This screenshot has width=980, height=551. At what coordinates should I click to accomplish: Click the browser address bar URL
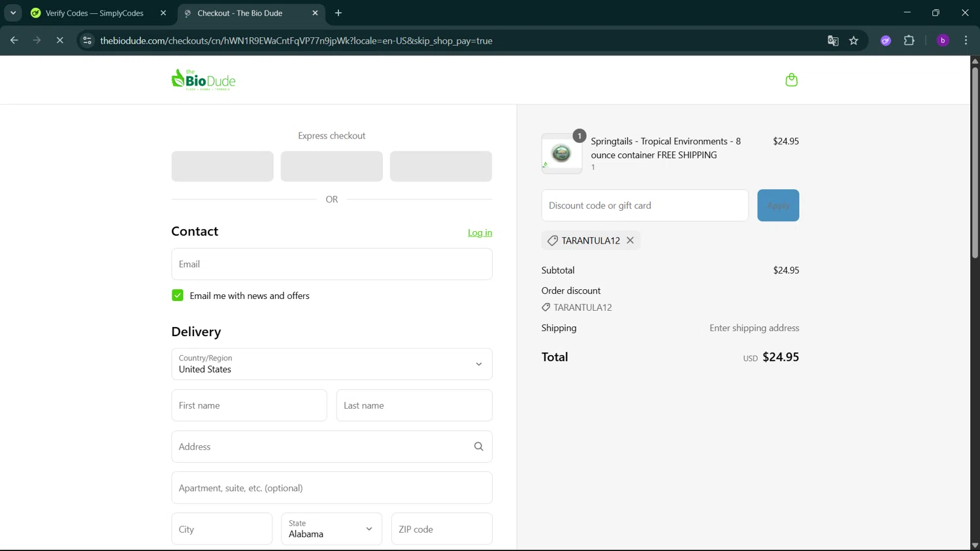pos(296,40)
